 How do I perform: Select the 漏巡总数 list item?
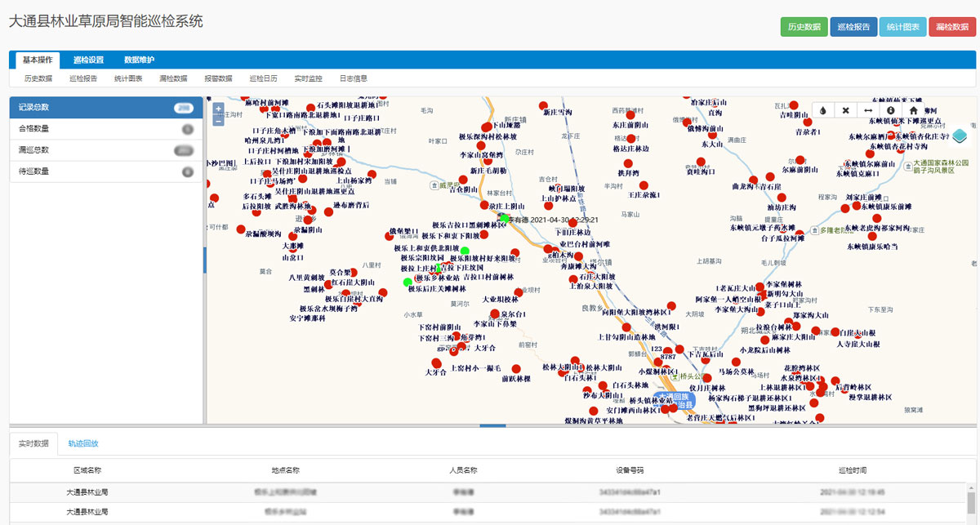(x=106, y=149)
